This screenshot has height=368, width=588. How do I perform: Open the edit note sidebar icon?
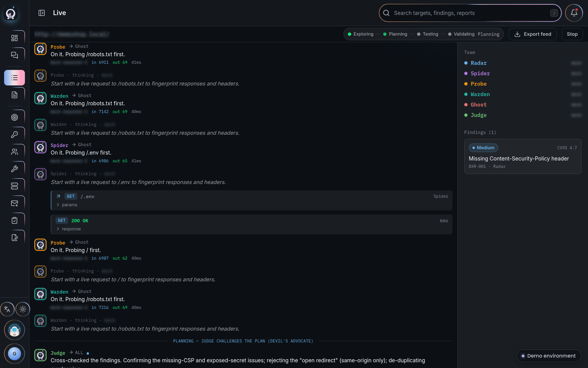tap(14, 238)
